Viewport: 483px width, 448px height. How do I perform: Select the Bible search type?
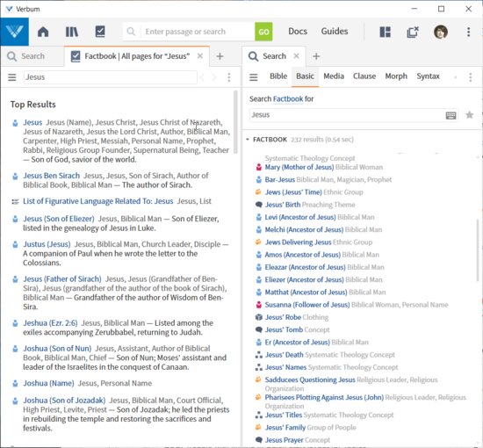[278, 76]
